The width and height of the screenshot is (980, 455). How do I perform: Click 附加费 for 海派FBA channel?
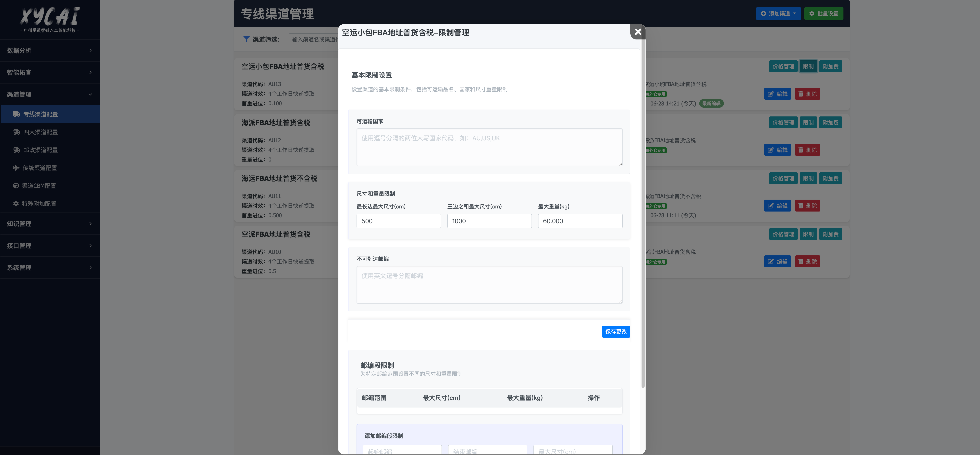point(831,123)
